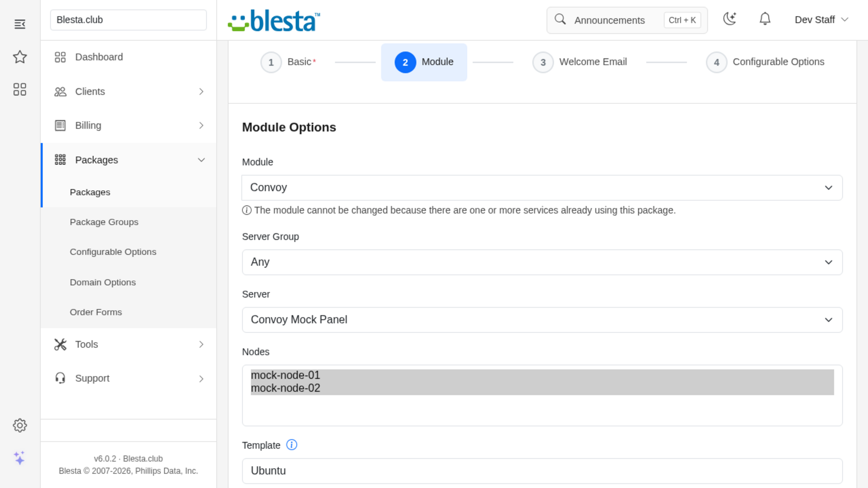The height and width of the screenshot is (488, 868).
Task: Go to the Configurable Options step
Action: (765, 62)
